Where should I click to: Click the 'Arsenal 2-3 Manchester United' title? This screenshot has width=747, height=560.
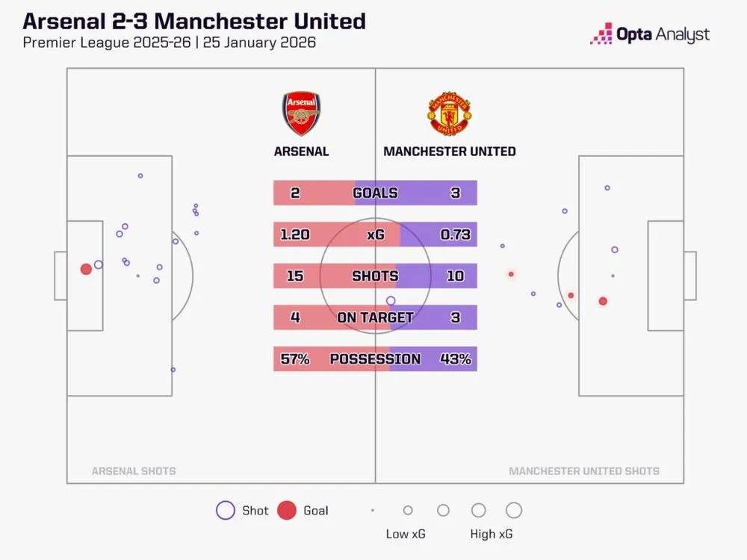[x=194, y=20]
